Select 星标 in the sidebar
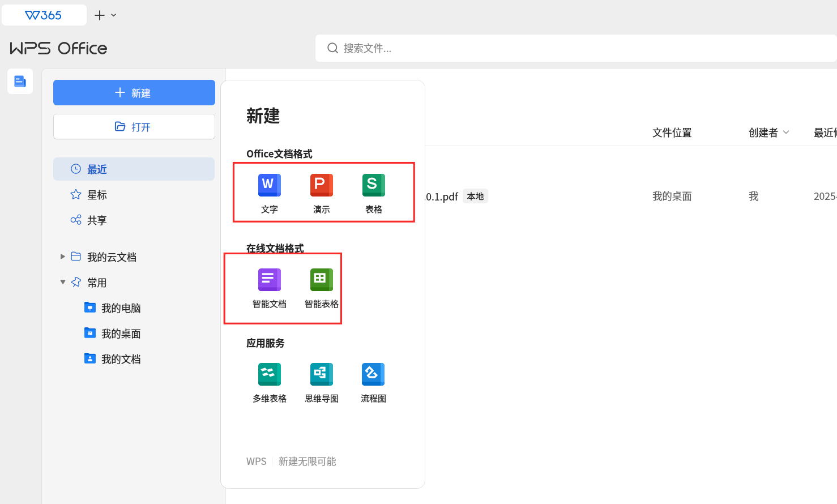Screen dimensions: 837x504 134,194
